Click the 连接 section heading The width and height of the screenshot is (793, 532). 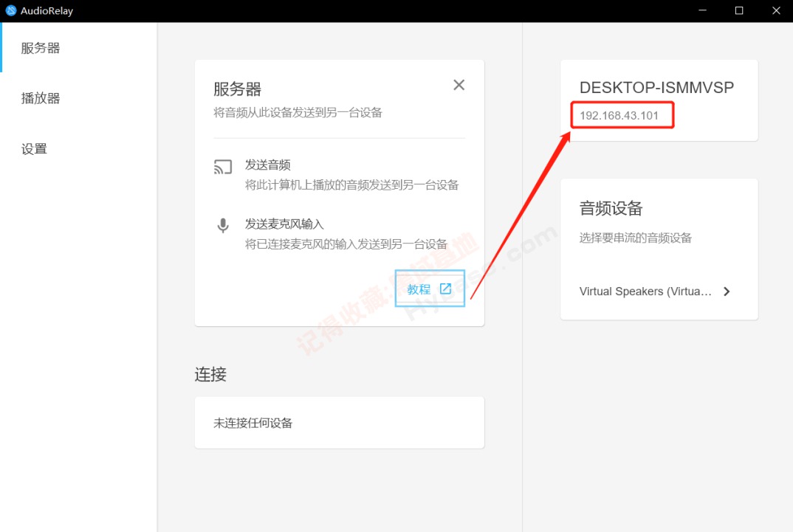pyautogui.click(x=210, y=374)
